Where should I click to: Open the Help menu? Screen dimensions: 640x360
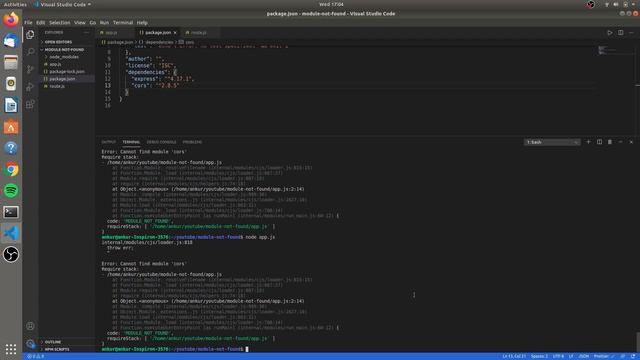[142, 22]
